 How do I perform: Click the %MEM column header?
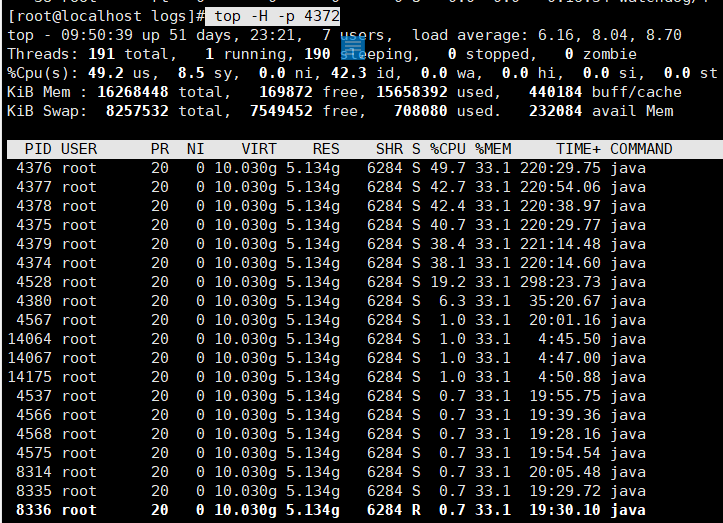tap(493, 149)
